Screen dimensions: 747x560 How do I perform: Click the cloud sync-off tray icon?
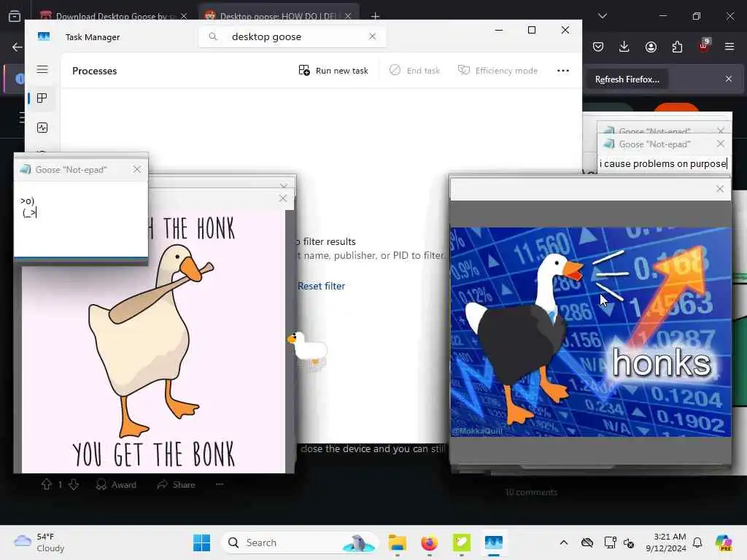point(587,542)
